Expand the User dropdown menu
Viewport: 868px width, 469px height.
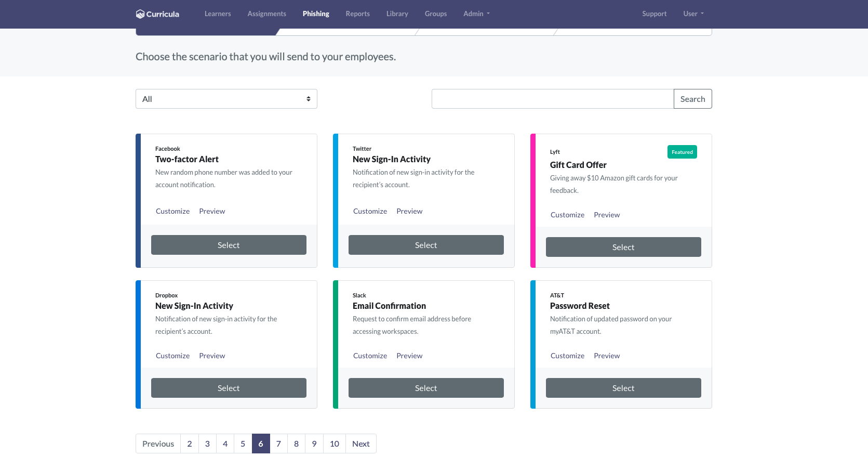(x=693, y=14)
